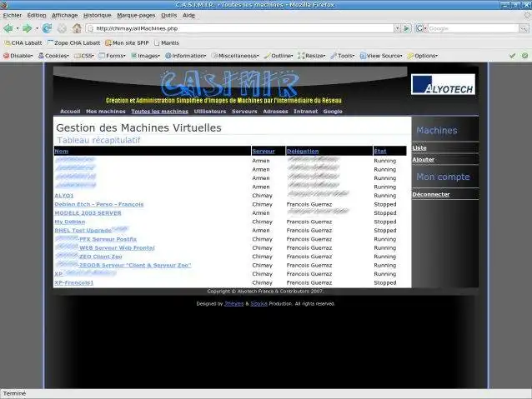The image size is (532, 399).
Task: Click the browser Back arrow icon
Action: pos(8,28)
